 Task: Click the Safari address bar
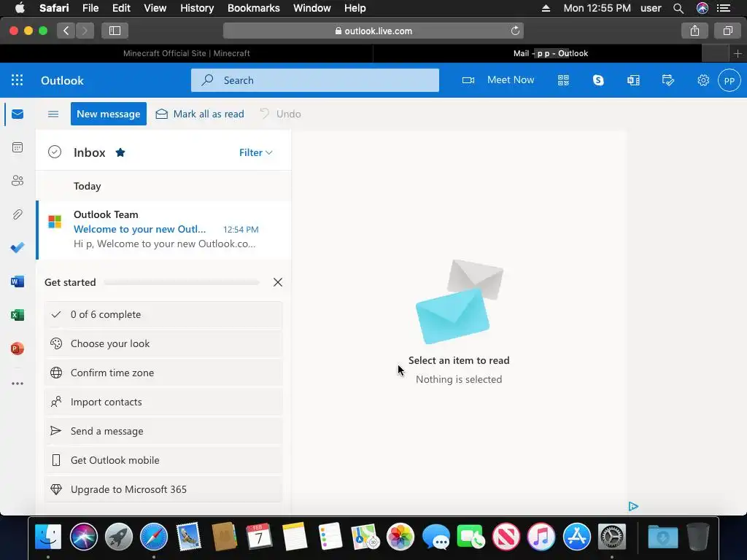tap(373, 31)
